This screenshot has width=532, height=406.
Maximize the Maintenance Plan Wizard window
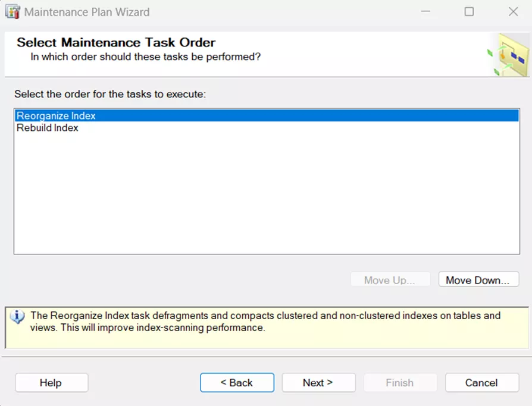pyautogui.click(x=469, y=12)
